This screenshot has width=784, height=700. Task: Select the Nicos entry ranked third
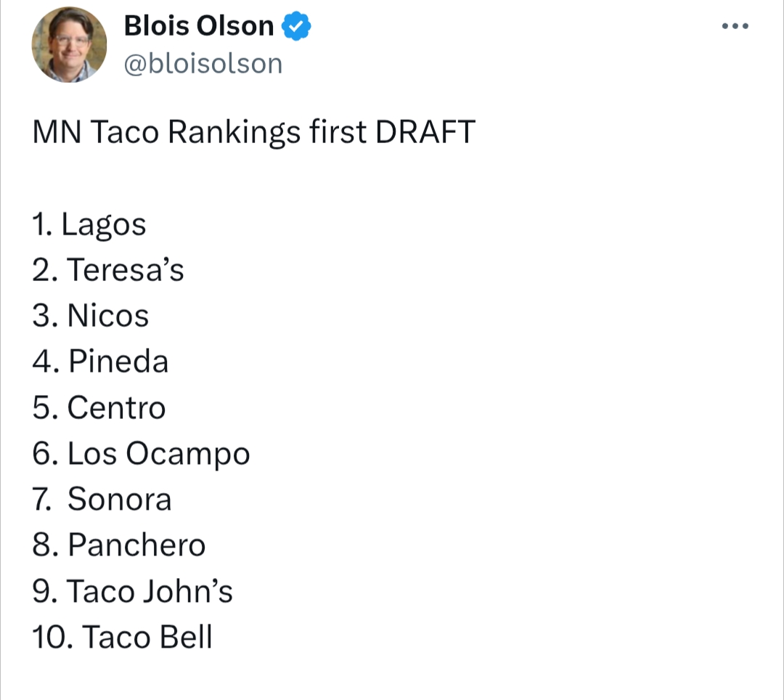tap(108, 316)
